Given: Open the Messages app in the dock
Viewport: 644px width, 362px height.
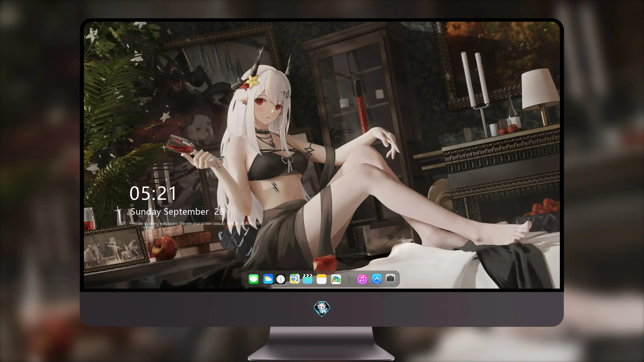Looking at the screenshot, I should pos(254,279).
